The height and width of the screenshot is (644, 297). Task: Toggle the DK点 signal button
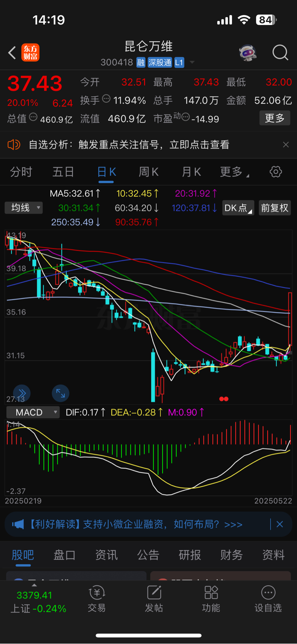[x=238, y=208]
